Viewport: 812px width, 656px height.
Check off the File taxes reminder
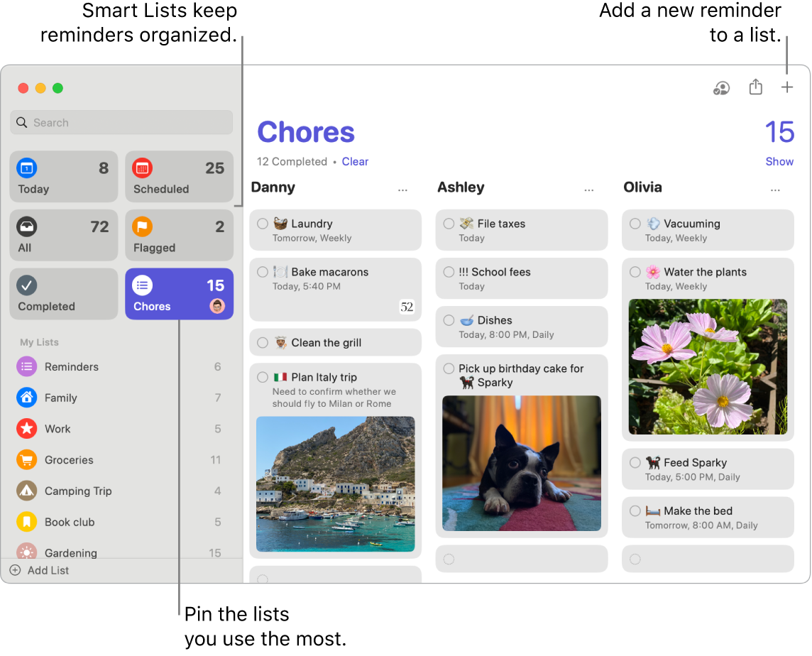click(x=448, y=223)
